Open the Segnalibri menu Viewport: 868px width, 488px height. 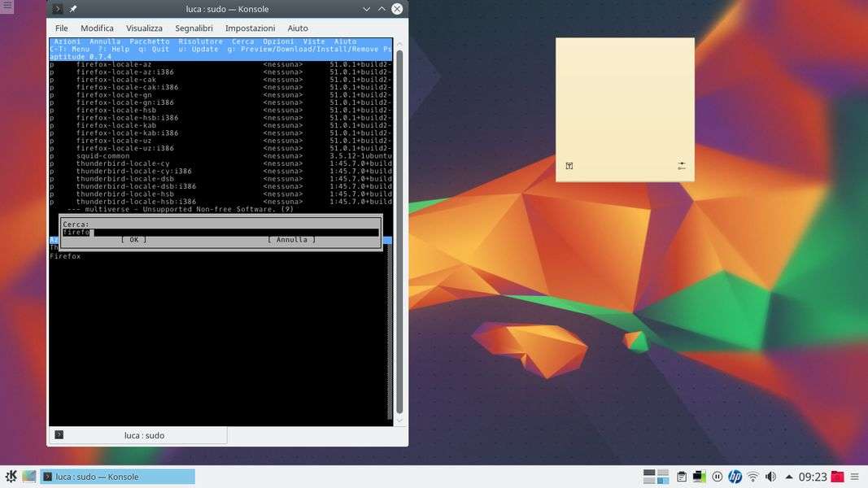click(194, 28)
